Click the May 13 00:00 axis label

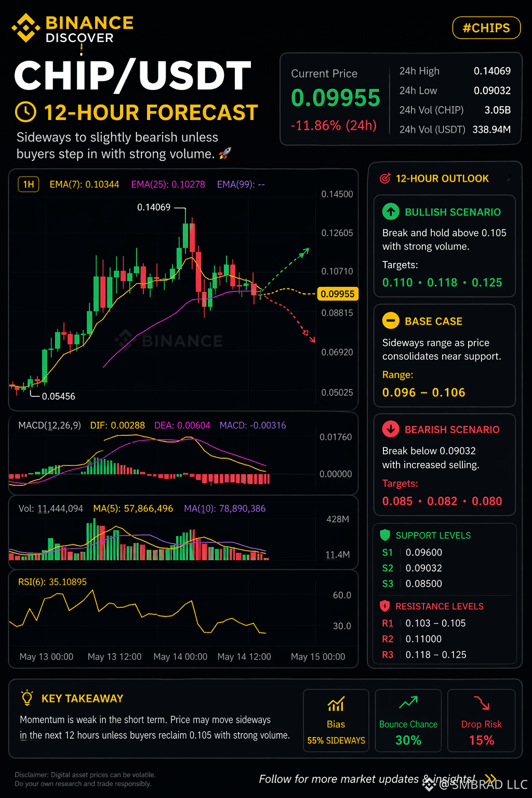click(x=46, y=657)
